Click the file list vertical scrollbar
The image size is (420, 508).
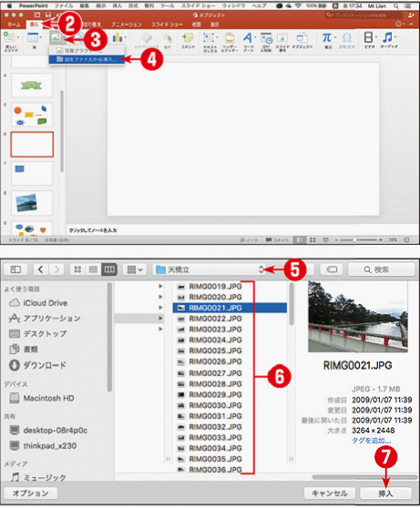pos(292,303)
